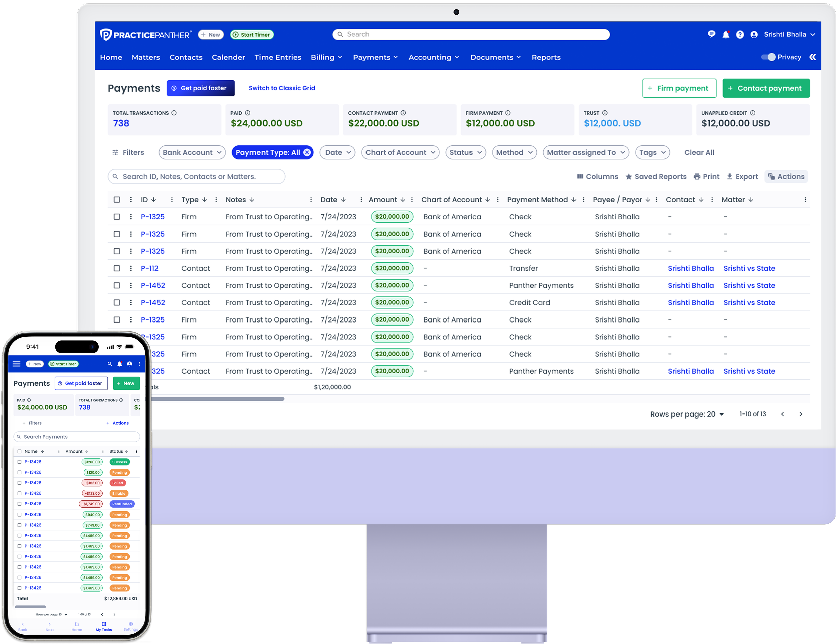Check the select-all checkbox in table header
This screenshot has height=644, width=836.
pos(117,199)
